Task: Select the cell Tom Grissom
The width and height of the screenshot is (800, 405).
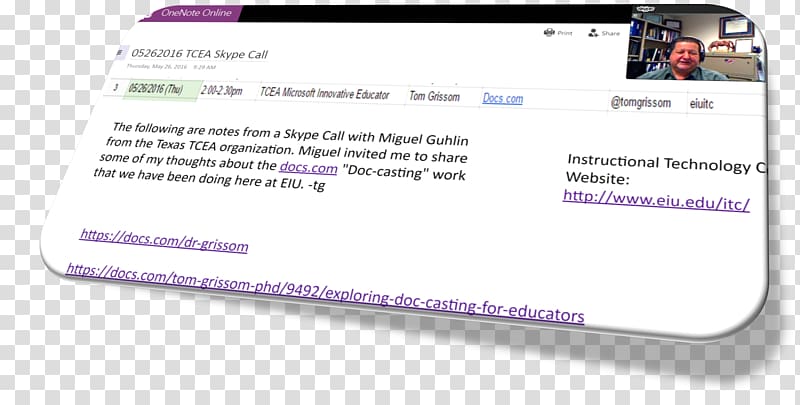Action: pyautogui.click(x=434, y=96)
